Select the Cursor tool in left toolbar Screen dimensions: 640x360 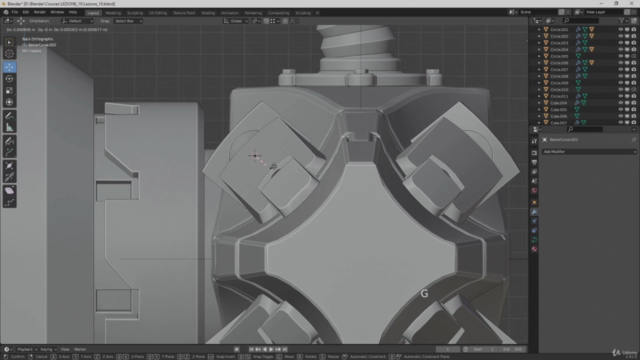point(9,53)
